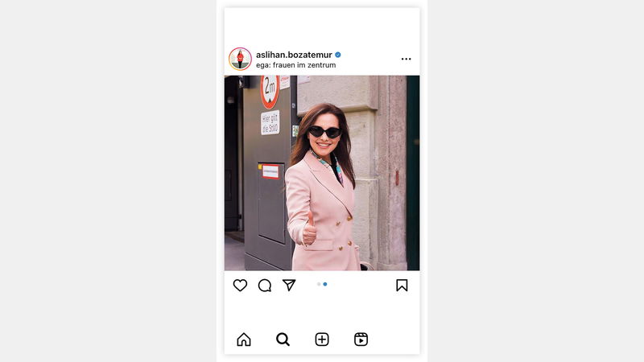This screenshot has width=644, height=362.
Task: Select the active blue carousel dot
Action: click(x=325, y=284)
